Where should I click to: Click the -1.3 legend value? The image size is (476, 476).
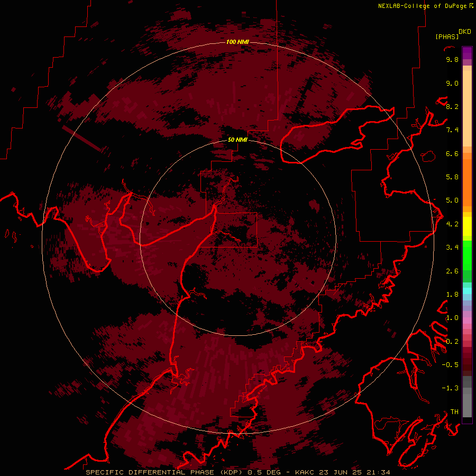[450, 388]
